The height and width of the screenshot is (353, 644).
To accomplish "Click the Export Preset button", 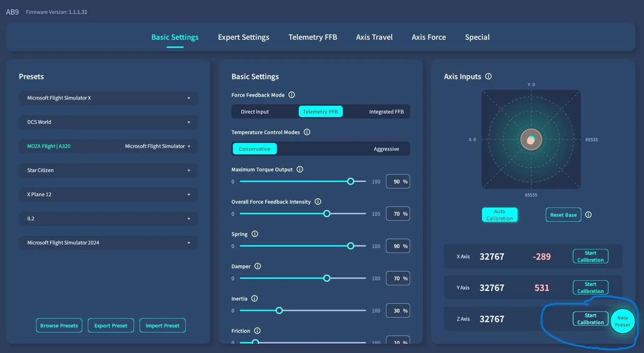I will pyautogui.click(x=111, y=325).
